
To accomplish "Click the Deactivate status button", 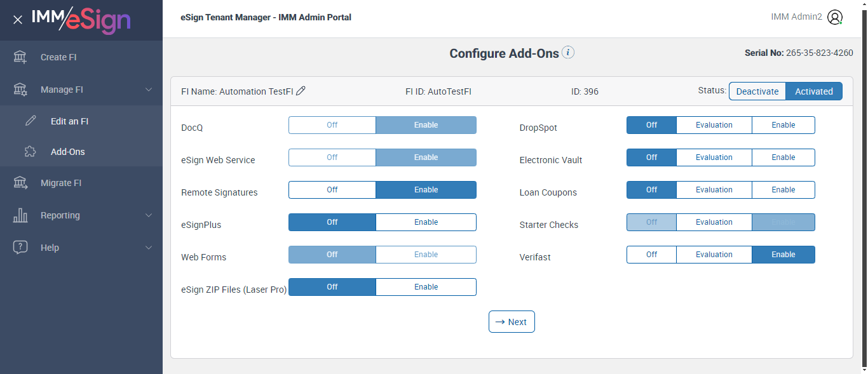I will click(757, 91).
